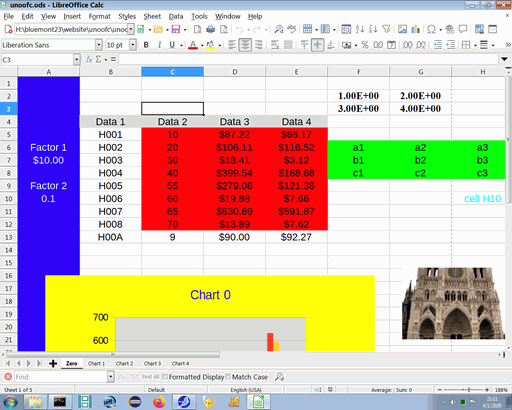
Task: Expand the Liberation Sans font name dropdown
Action: coord(99,45)
